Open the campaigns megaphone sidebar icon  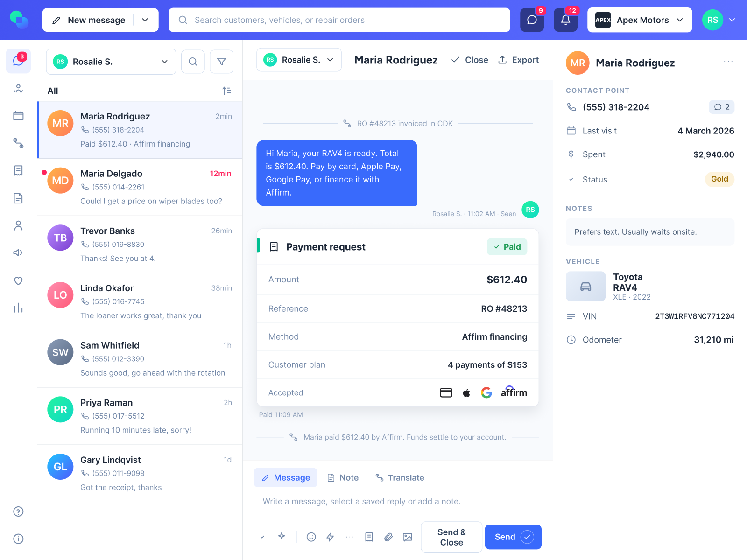click(x=18, y=253)
